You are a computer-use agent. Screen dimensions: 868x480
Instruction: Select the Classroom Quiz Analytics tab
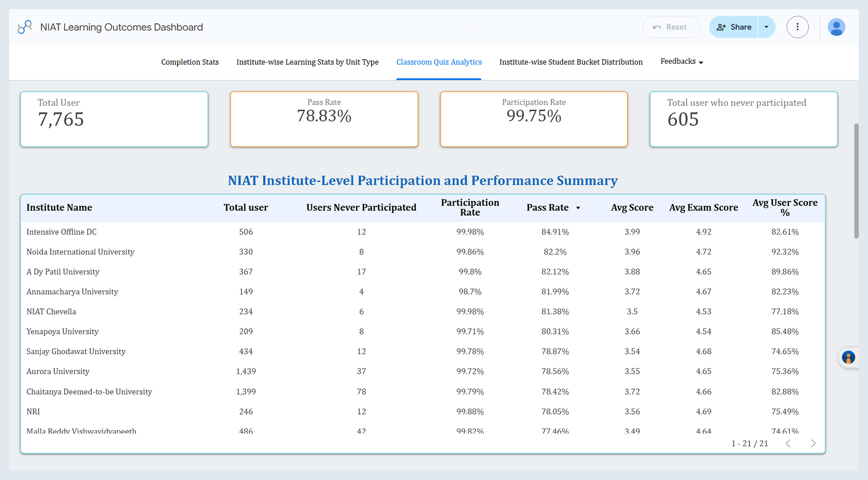439,62
